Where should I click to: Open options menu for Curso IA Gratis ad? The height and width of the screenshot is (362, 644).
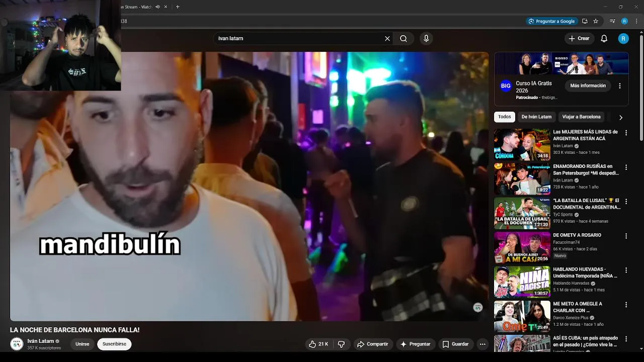tap(620, 86)
